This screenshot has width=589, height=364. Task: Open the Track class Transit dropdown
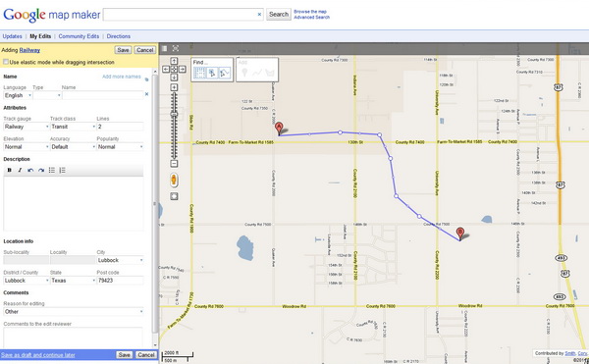(73, 127)
